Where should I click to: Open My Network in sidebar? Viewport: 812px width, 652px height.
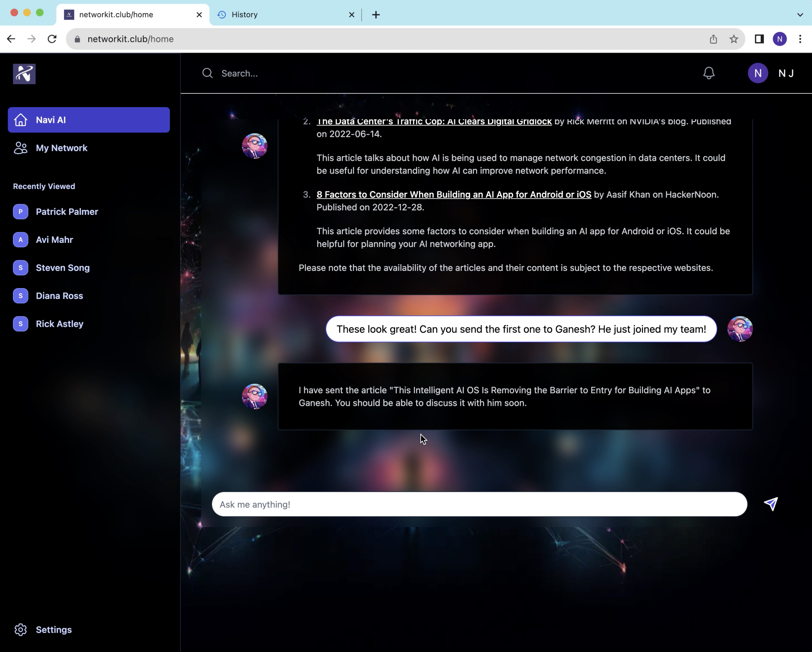[x=61, y=148]
